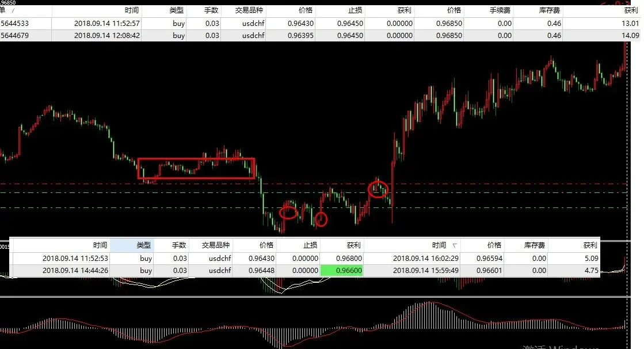Viewport: 644px width, 349px height.
Task: Click the 手数 header in lower table
Action: (x=179, y=245)
